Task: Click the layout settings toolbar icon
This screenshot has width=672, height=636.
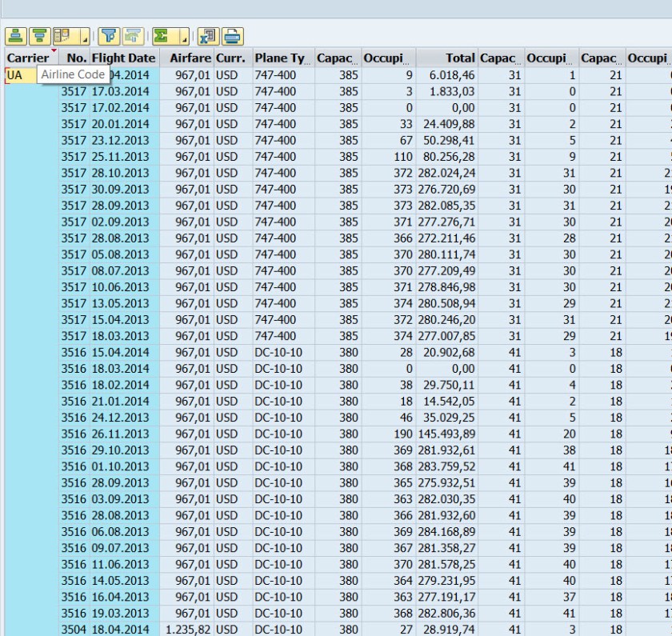Action: coord(62,36)
